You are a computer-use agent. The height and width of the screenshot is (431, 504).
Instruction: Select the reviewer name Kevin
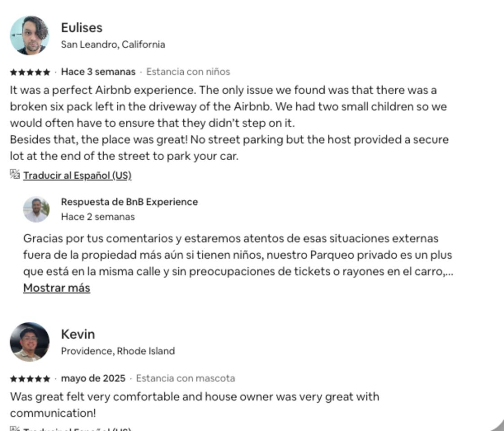tap(78, 334)
